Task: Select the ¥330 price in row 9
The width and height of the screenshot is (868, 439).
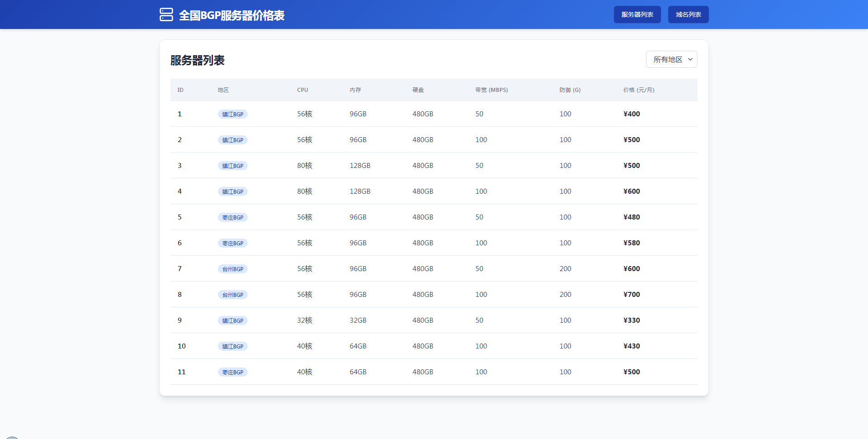Action: (x=632, y=320)
